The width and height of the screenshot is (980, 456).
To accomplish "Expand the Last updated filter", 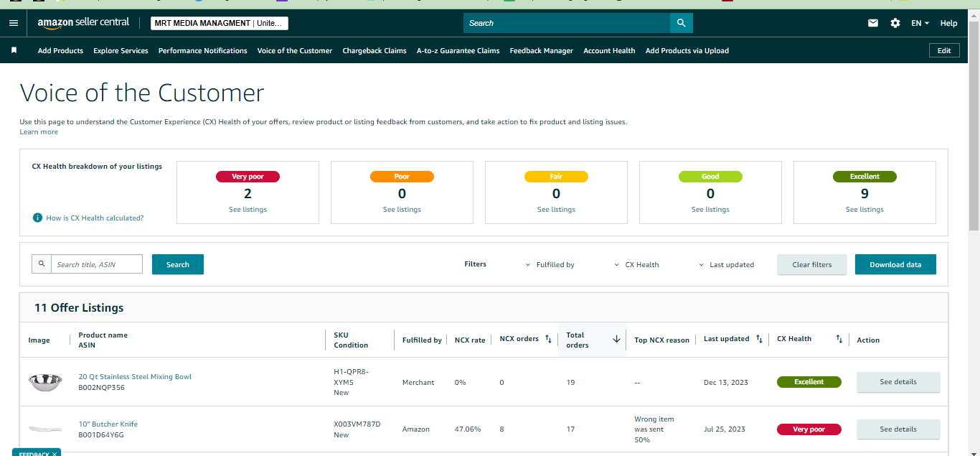I will pyautogui.click(x=726, y=264).
